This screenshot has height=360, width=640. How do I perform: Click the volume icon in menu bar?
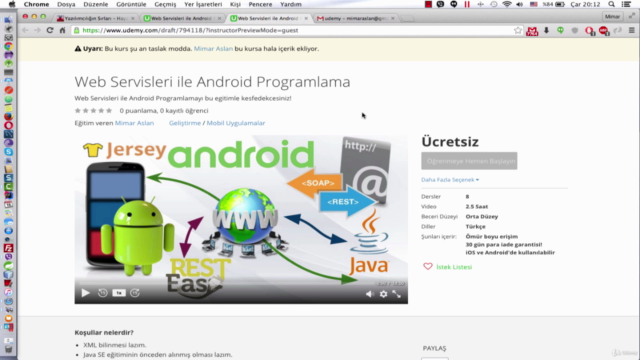coord(520,4)
